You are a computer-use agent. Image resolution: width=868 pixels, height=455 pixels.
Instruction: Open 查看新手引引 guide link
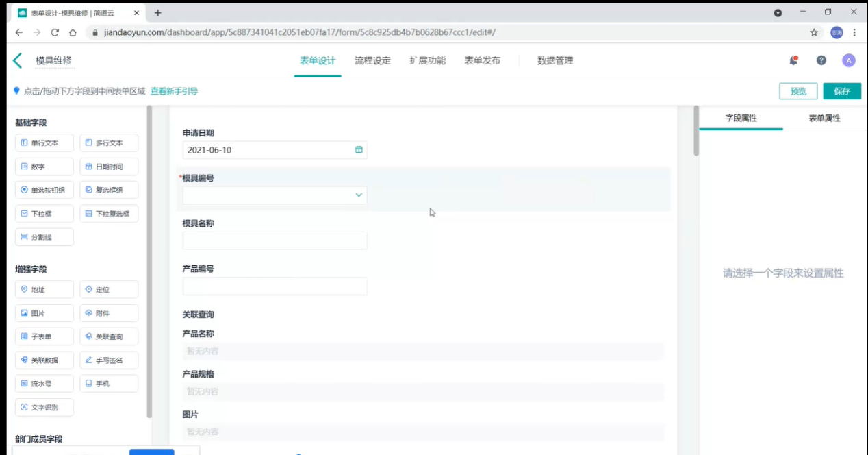point(175,90)
